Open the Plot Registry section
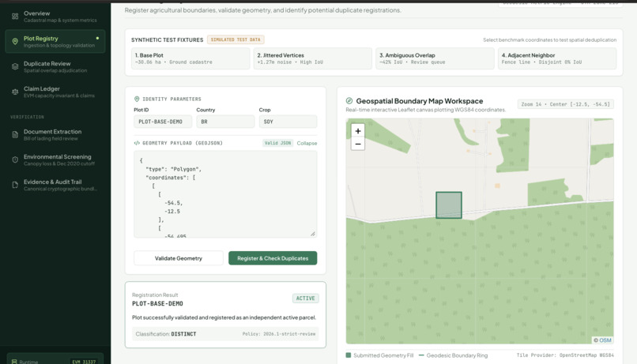637x364 pixels. [55, 41]
